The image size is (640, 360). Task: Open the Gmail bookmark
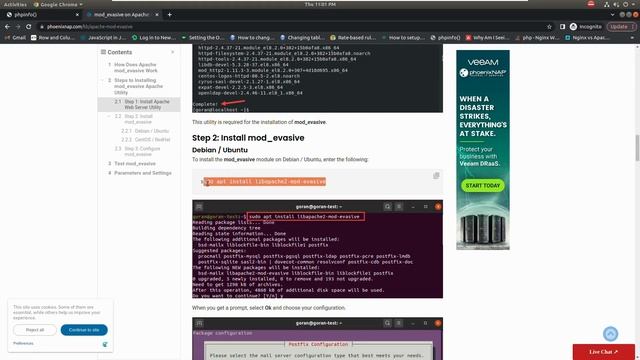tap(15, 38)
